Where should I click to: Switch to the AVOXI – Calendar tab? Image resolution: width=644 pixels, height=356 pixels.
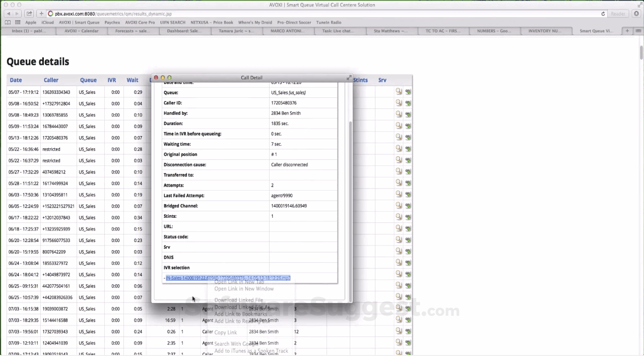pos(82,31)
